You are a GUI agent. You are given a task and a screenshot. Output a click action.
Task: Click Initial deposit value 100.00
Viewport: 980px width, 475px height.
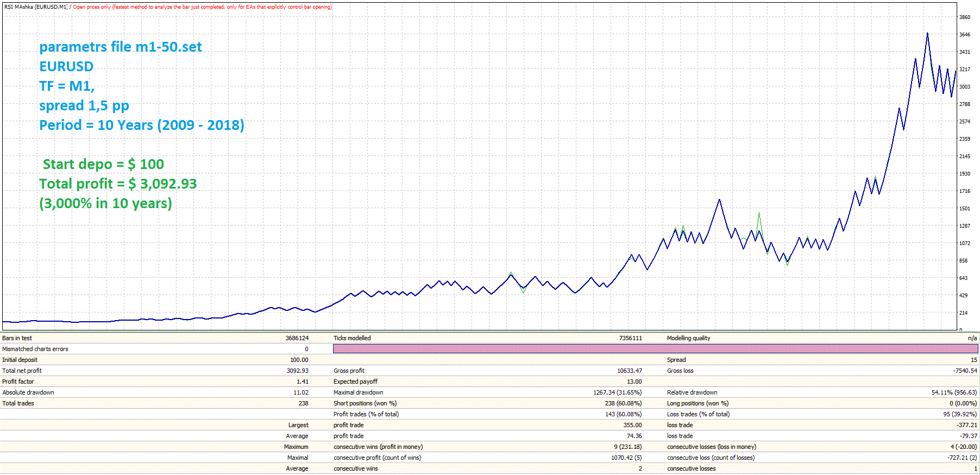point(299,360)
